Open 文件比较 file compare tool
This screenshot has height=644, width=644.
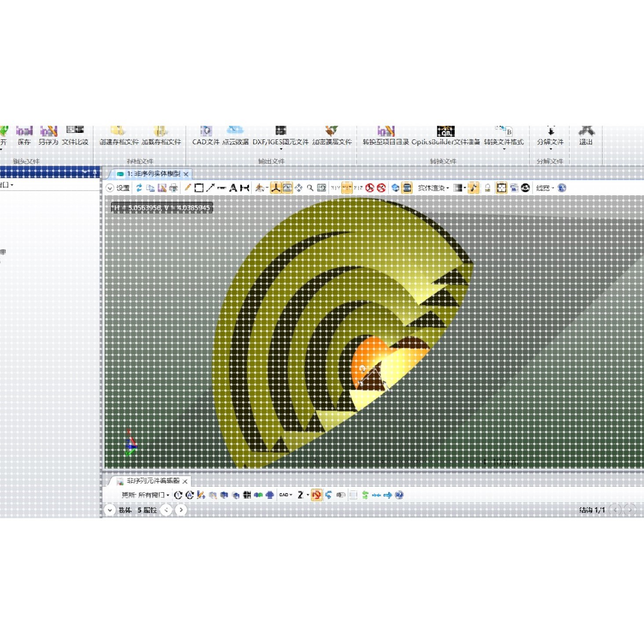tap(75, 135)
